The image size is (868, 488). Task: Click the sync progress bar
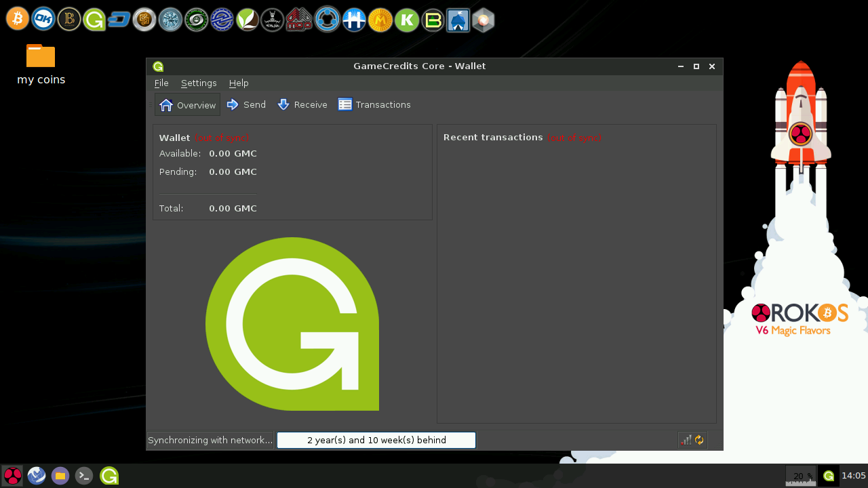pos(376,440)
